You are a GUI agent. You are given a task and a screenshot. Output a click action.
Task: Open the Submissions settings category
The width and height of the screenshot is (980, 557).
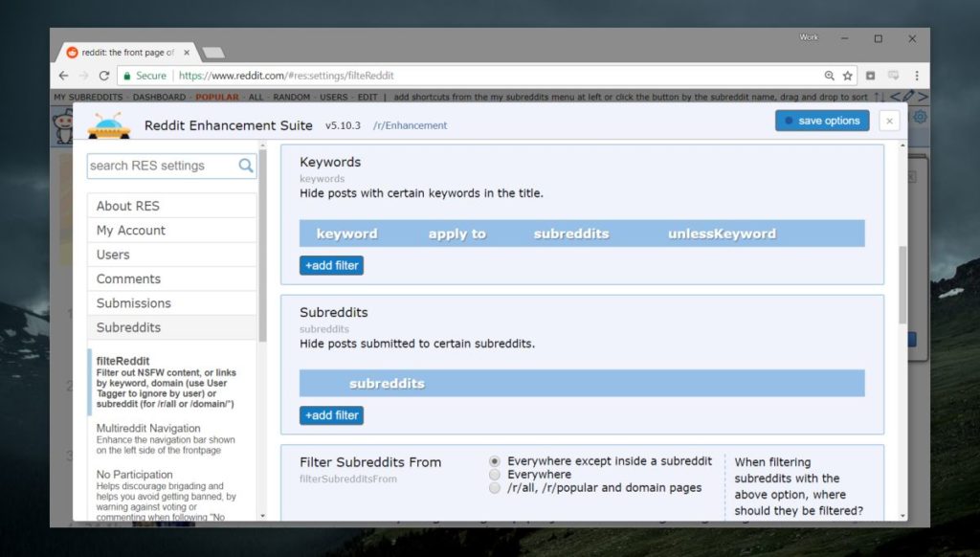[x=172, y=303]
